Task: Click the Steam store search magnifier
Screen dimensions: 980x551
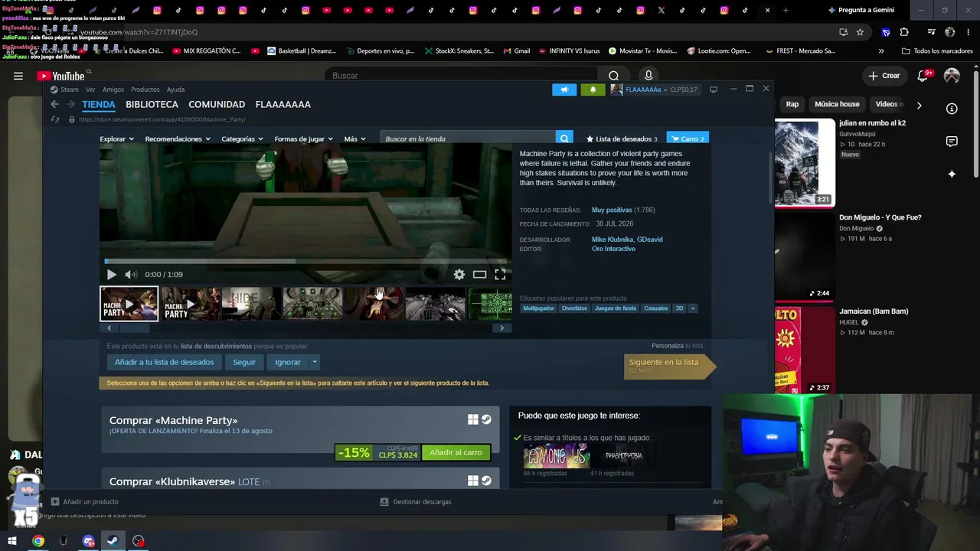Action: (564, 139)
